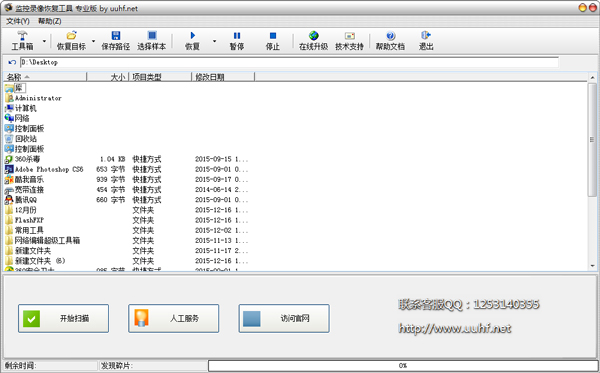
Task: Sort by the 大小 column header
Action: 108,77
